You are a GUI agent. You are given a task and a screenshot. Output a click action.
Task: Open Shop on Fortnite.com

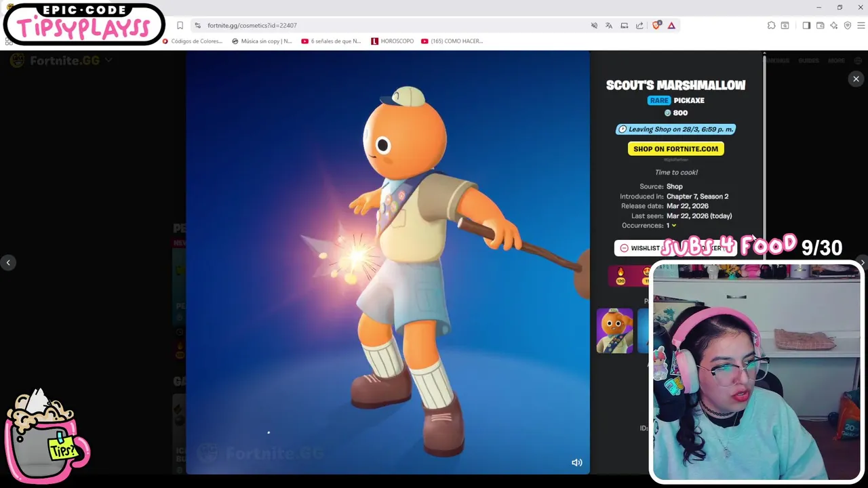click(675, 148)
